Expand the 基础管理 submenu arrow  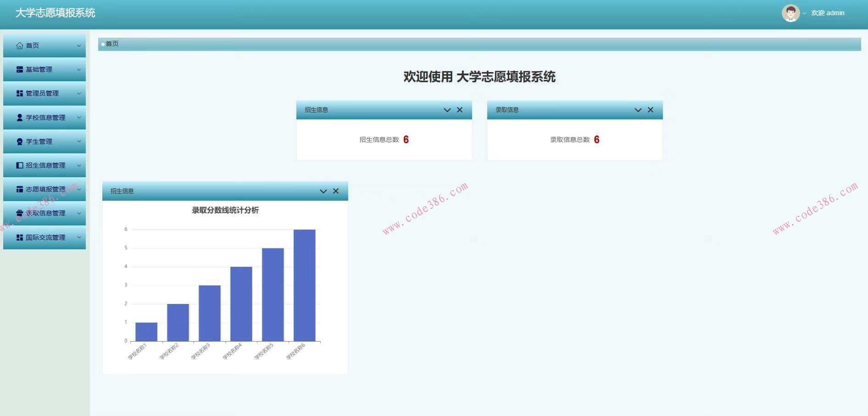click(79, 69)
